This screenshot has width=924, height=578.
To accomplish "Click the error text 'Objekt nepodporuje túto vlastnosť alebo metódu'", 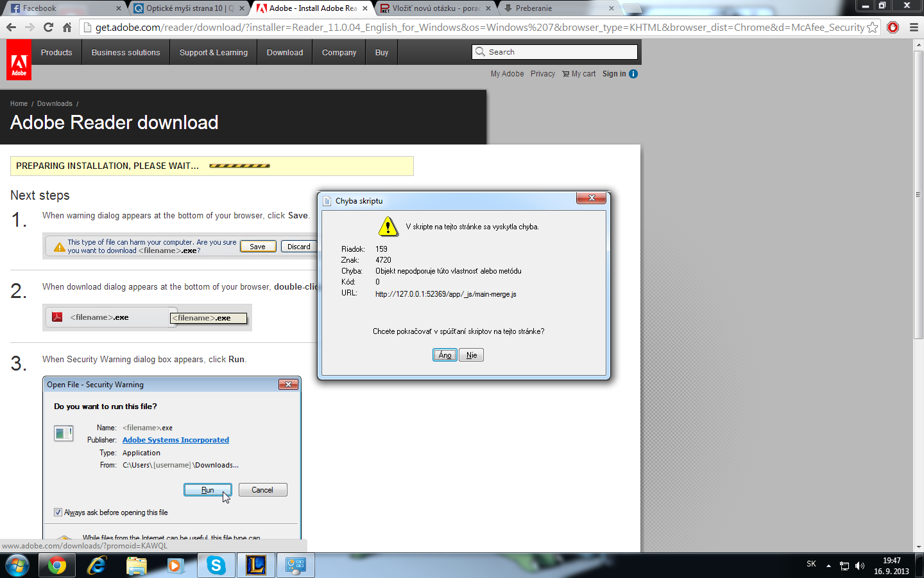I will point(448,271).
